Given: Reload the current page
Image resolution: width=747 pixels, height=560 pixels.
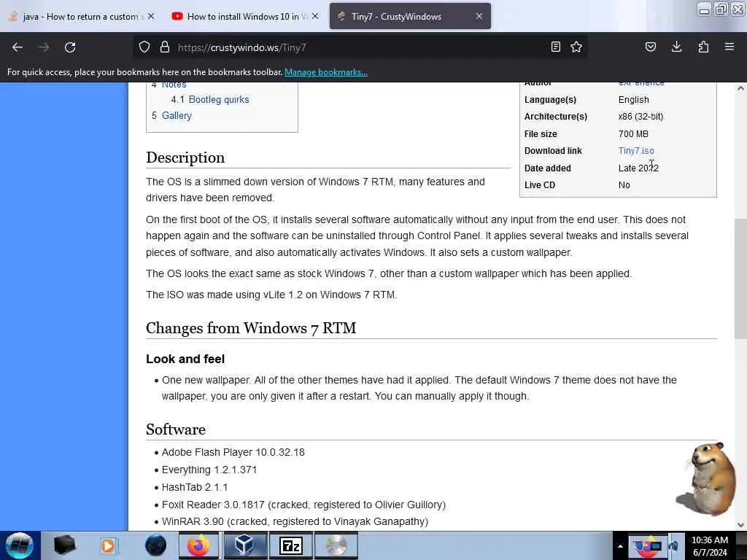Looking at the screenshot, I should coord(70,47).
